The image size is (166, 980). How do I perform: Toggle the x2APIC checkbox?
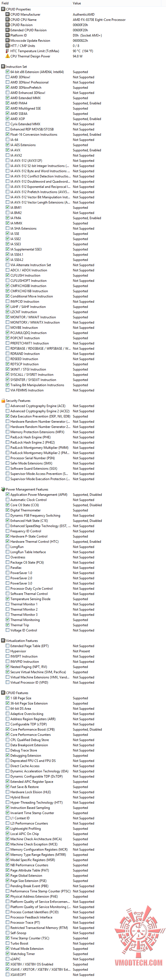[x=8, y=959]
